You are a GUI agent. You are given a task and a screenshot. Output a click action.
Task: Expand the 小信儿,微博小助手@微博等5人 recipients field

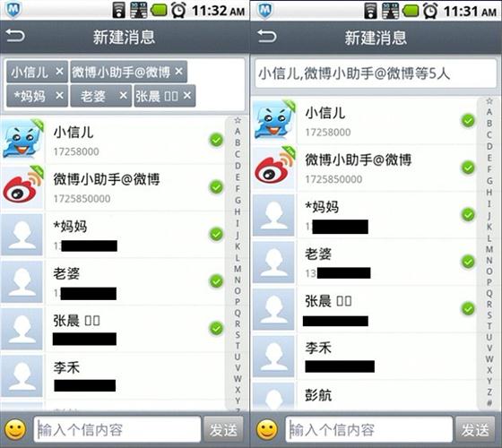[x=376, y=73]
